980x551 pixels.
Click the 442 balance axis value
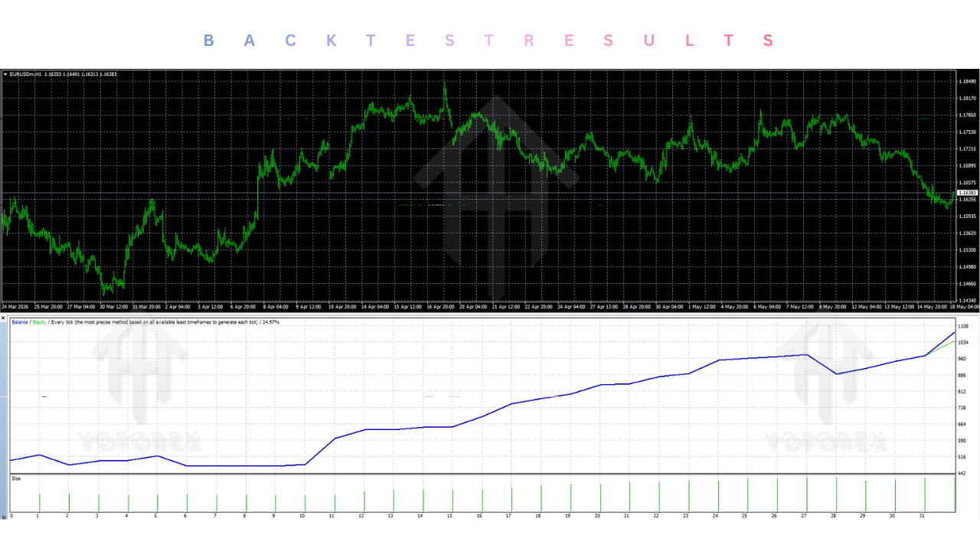pos(962,474)
